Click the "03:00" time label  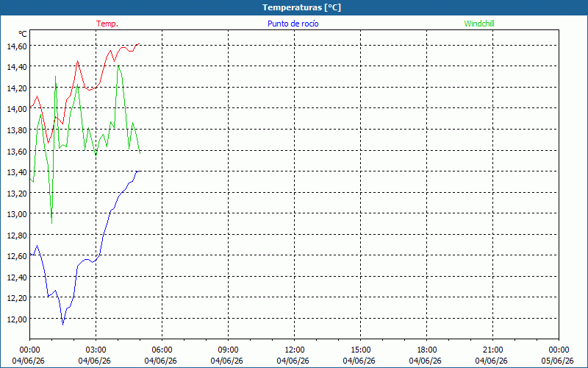coord(96,350)
